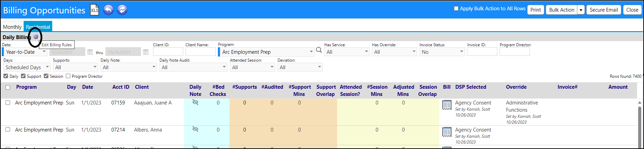Sort by the Override column header
This screenshot has width=644, height=149.
(516, 87)
